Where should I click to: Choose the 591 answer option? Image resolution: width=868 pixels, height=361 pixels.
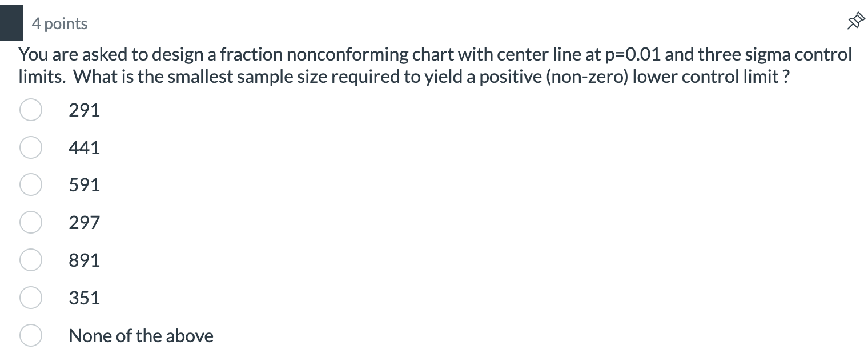pos(31,184)
